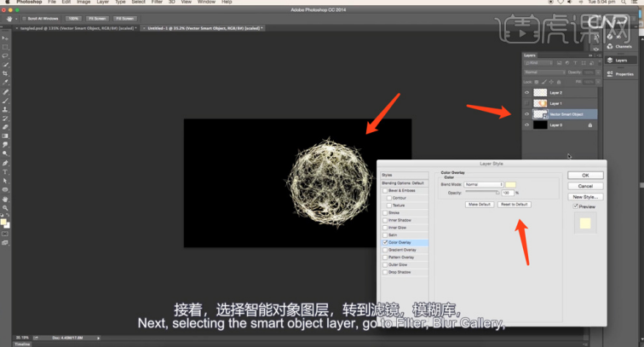
Task: Open the Image menu
Action: (x=83, y=2)
